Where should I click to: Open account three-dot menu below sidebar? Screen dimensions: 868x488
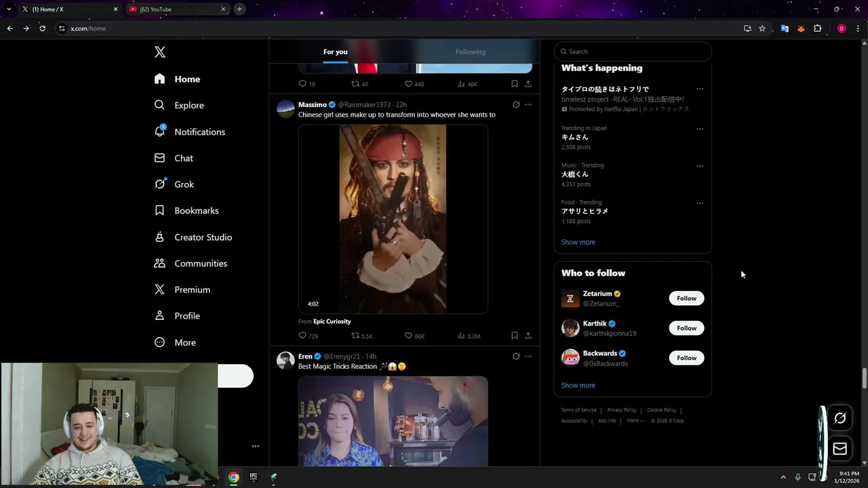pyautogui.click(x=256, y=446)
